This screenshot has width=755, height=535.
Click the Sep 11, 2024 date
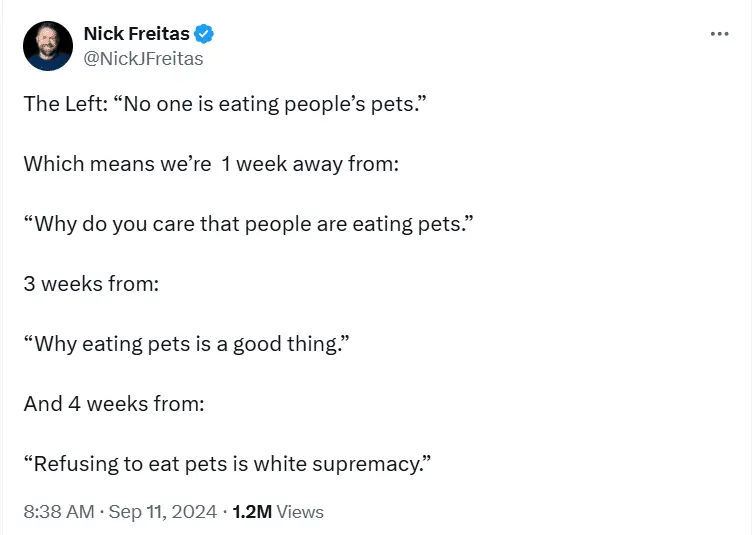[x=163, y=512]
